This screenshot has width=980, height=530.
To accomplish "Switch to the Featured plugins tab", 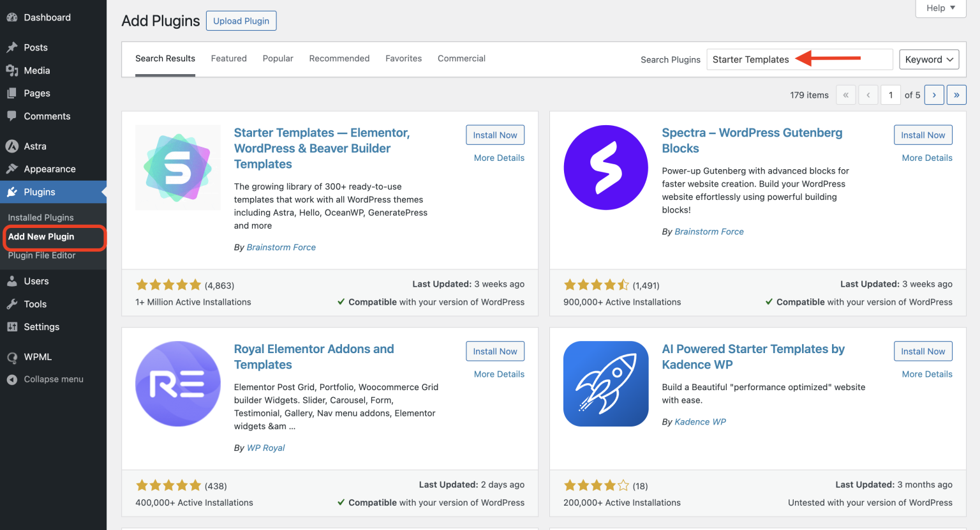I will (228, 58).
